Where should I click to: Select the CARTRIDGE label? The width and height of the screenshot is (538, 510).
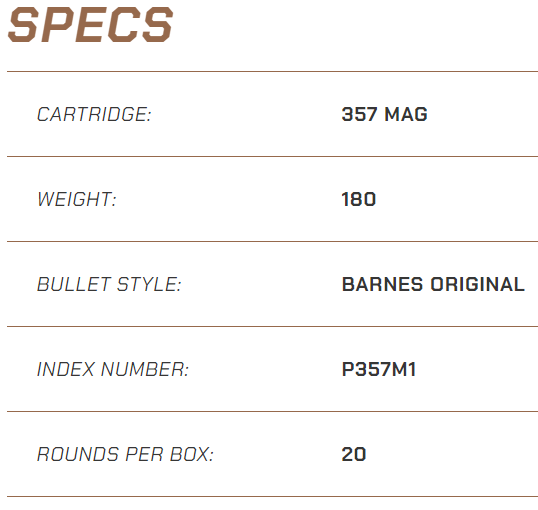pyautogui.click(x=94, y=114)
